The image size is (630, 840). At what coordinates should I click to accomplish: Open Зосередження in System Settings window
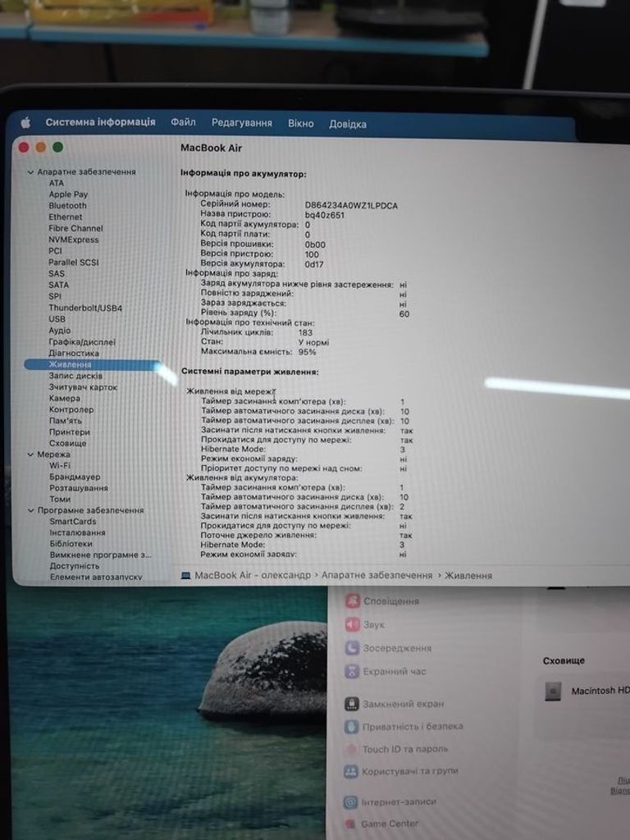coord(388,648)
